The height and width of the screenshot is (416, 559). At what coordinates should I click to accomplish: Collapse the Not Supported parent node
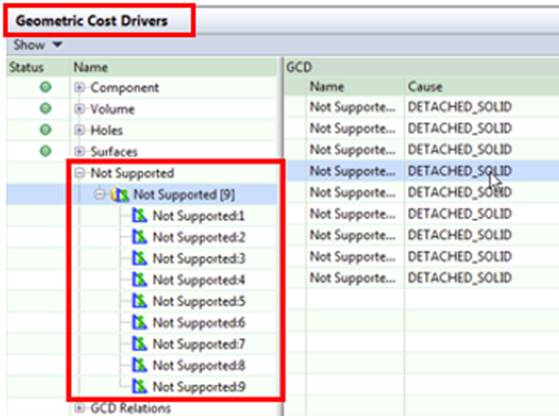[80, 173]
